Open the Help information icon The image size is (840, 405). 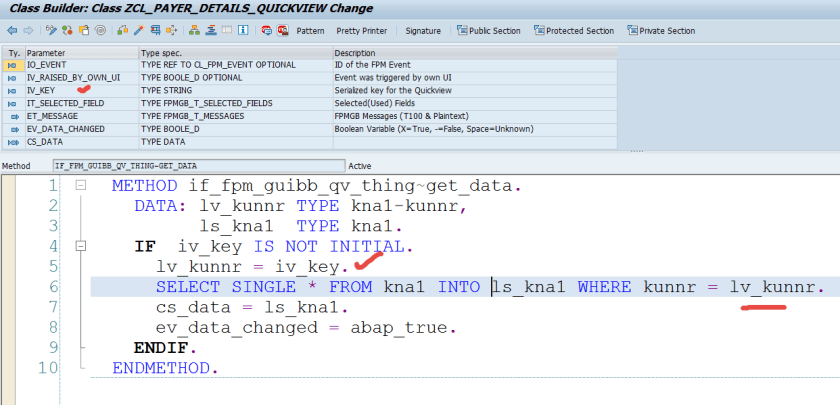click(243, 31)
